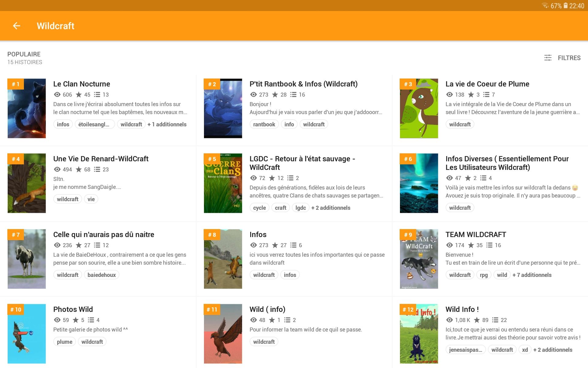Viewport: 588px width, 368px height.
Task: Tap the battery status icon
Action: pyautogui.click(x=566, y=6)
